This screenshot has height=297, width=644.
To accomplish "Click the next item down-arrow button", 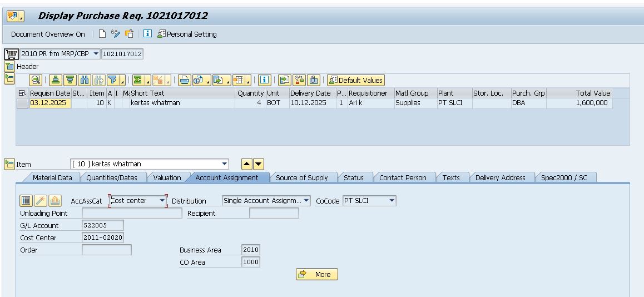I will (258, 164).
